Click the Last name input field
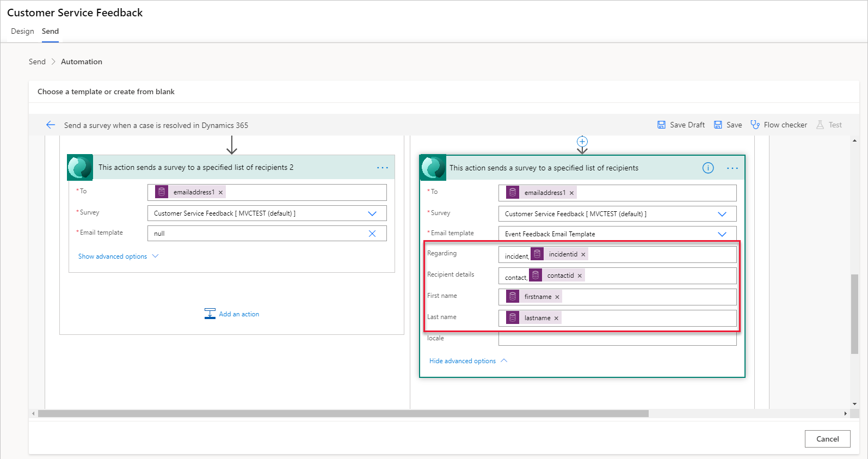The image size is (868, 459). coord(617,318)
